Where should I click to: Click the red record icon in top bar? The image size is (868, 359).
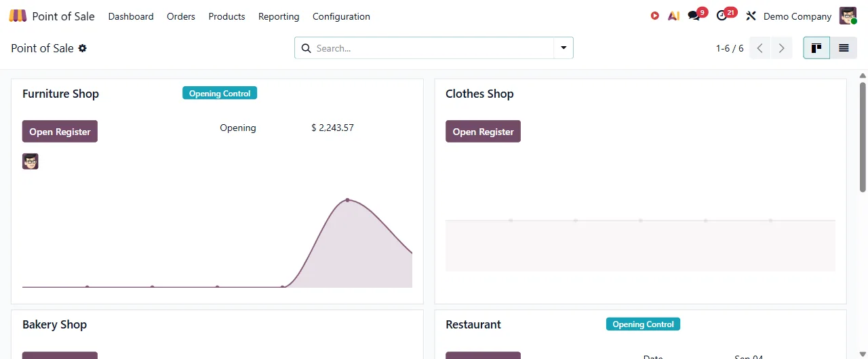tap(655, 16)
